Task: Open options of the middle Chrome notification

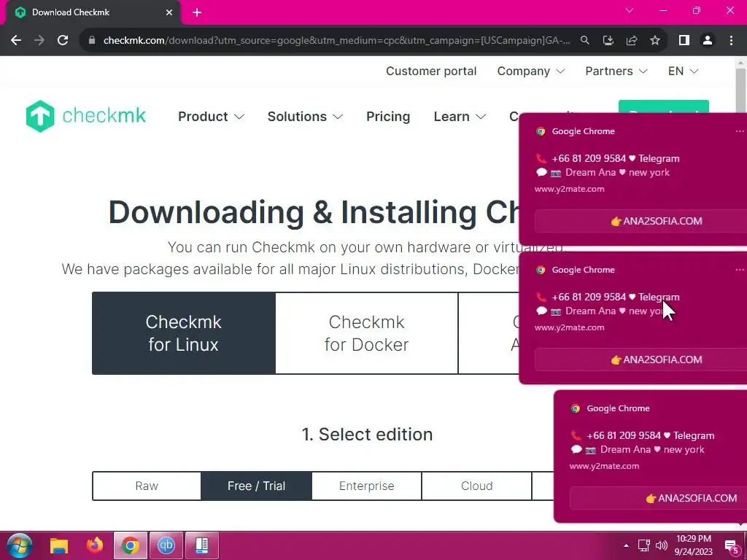Action: pyautogui.click(x=740, y=270)
